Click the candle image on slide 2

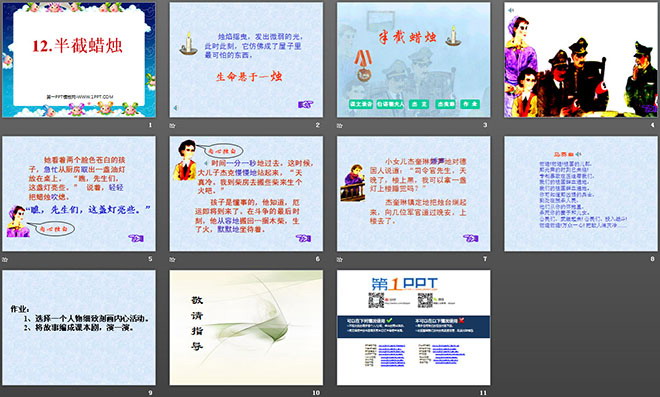click(188, 43)
